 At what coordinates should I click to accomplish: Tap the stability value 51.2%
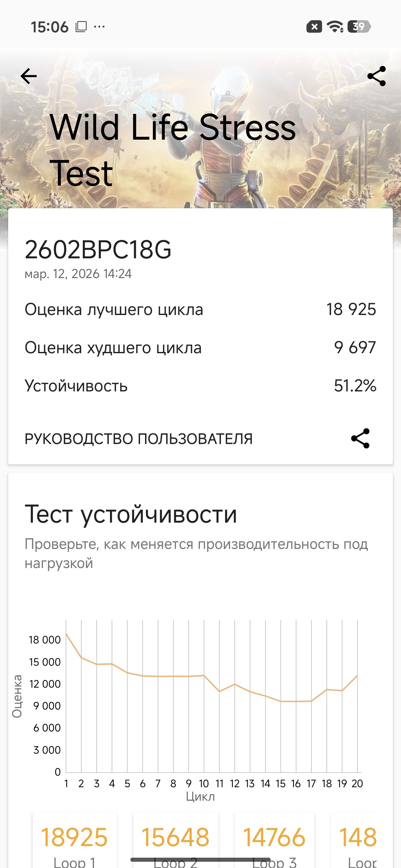point(355,386)
